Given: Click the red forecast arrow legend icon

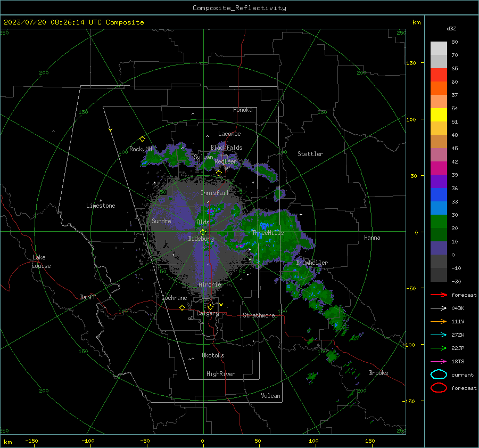Looking at the screenshot, I should (439, 295).
